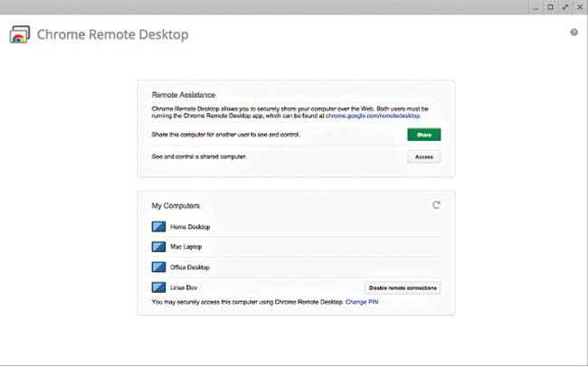Connect to Home Desktop
The image size is (588, 367).
tap(190, 227)
